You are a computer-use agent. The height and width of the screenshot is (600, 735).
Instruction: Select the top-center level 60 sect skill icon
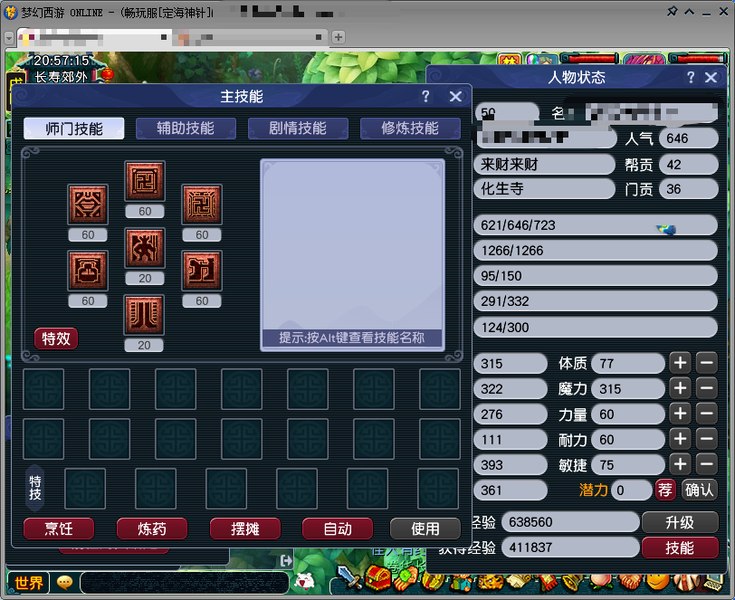coord(145,181)
